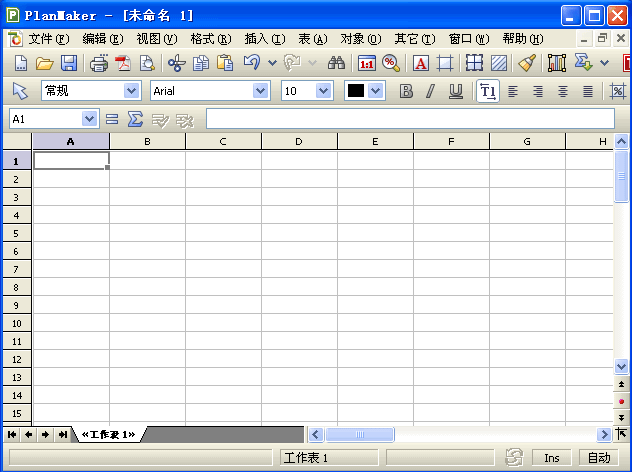Open cell borders grid icon
This screenshot has height=472, width=632.
tap(474, 63)
